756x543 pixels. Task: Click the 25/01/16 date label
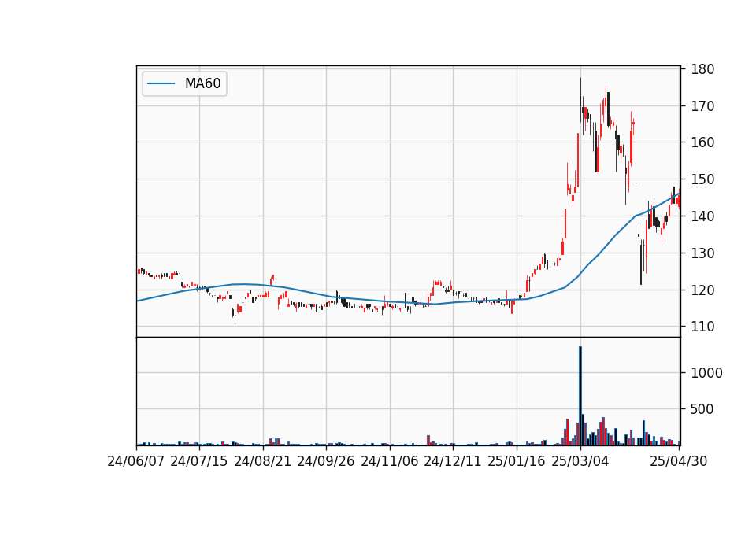517,461
